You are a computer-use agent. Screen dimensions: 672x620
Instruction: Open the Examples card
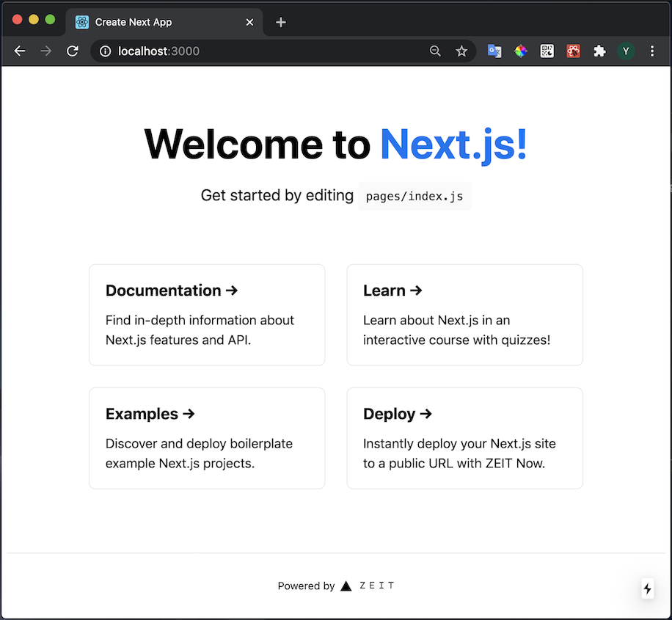(207, 438)
